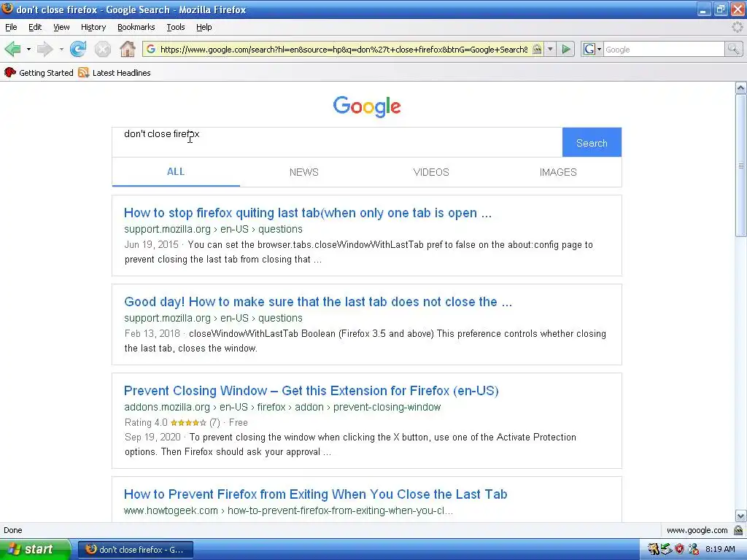The height and width of the screenshot is (560, 747).
Task: Click the 'don't close firefox' taskbar button
Action: click(136, 549)
